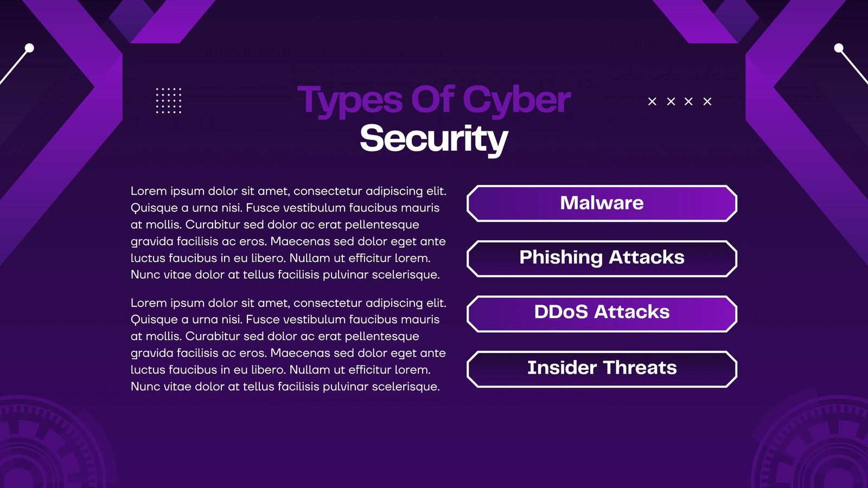Click the third X mark icon
Viewport: 868px width, 488px height.
pyautogui.click(x=688, y=101)
